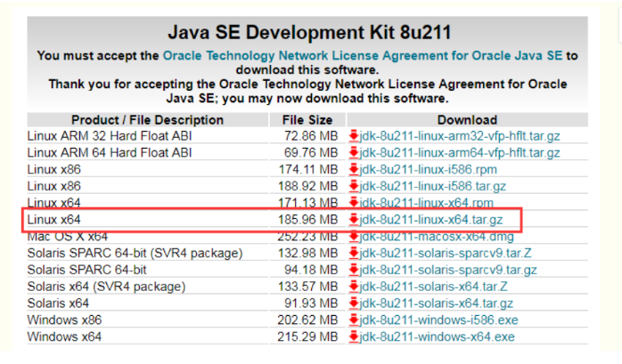Select Linux ARM 32 Hard Float ABI text
Screen dimensions: 622x364
pyautogui.click(x=110, y=136)
